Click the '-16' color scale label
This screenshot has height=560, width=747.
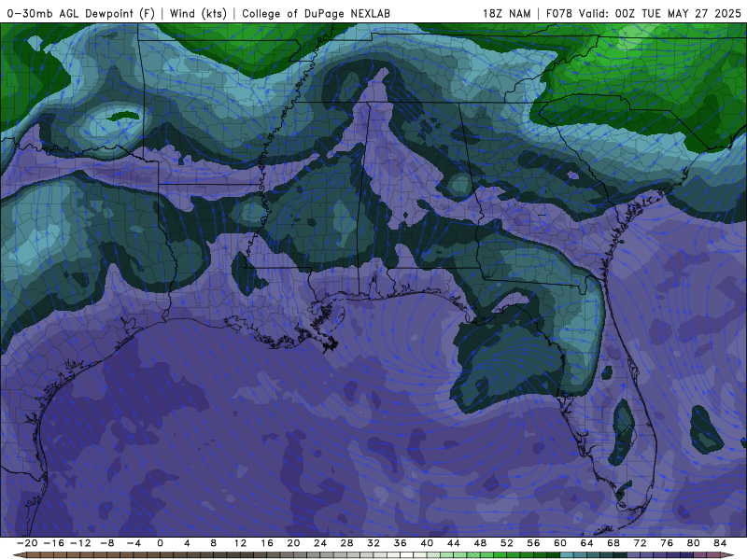[x=53, y=543]
